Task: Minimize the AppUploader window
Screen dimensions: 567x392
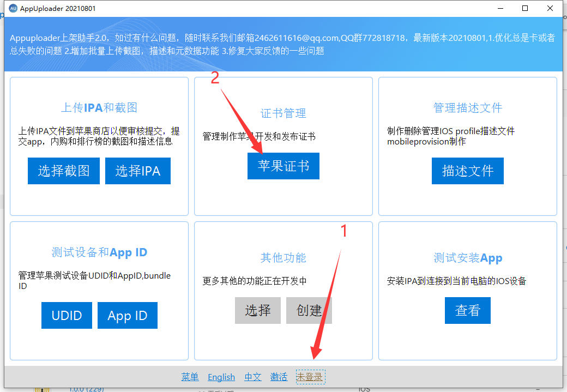Action: [500, 8]
